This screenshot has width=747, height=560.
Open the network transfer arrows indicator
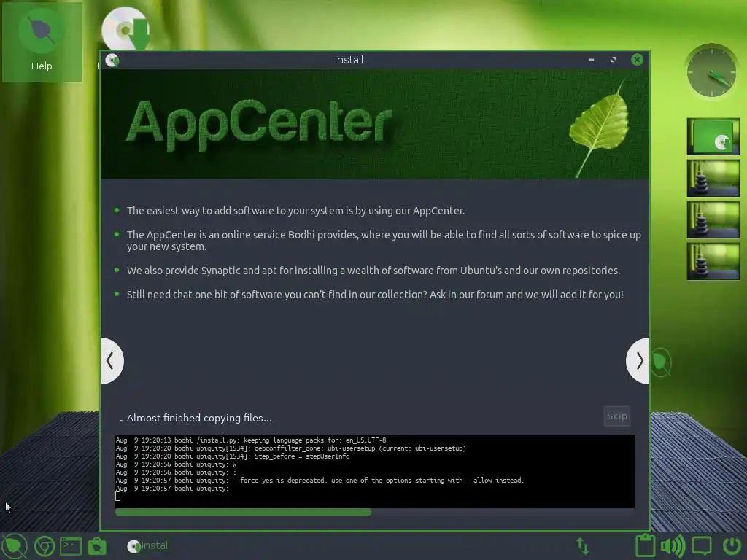(583, 545)
